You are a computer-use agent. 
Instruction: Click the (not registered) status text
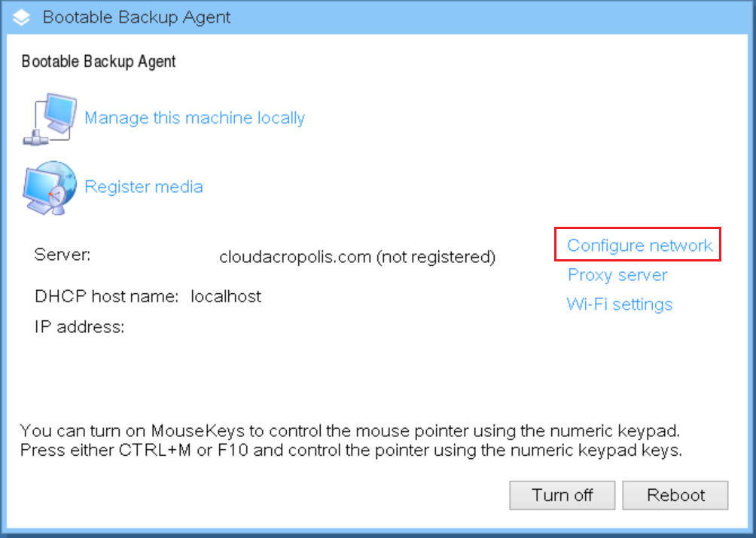click(x=436, y=257)
